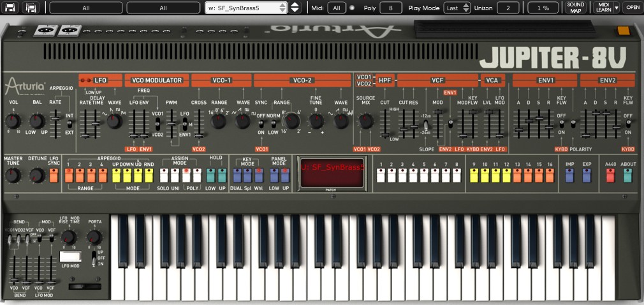
Task: Select white patch number button 1
Action: click(x=381, y=175)
